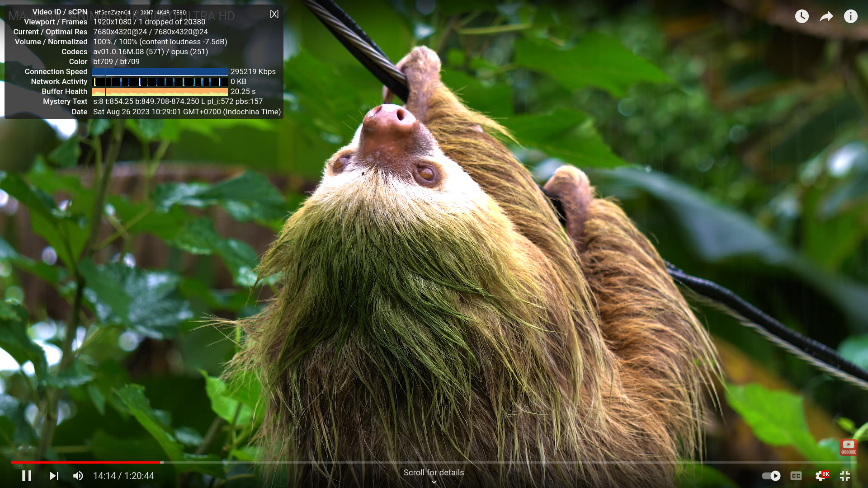Open the Share arrow
Viewport: 868px width, 488px height.
[x=826, y=16]
